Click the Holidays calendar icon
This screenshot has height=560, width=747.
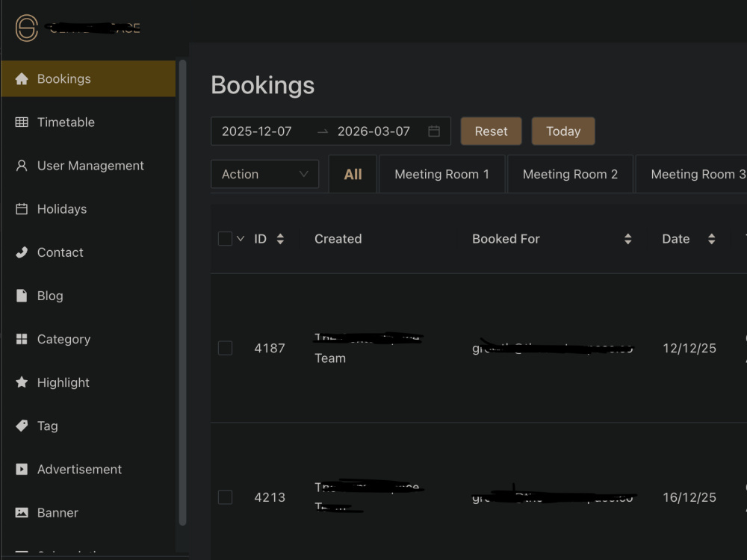point(22,208)
